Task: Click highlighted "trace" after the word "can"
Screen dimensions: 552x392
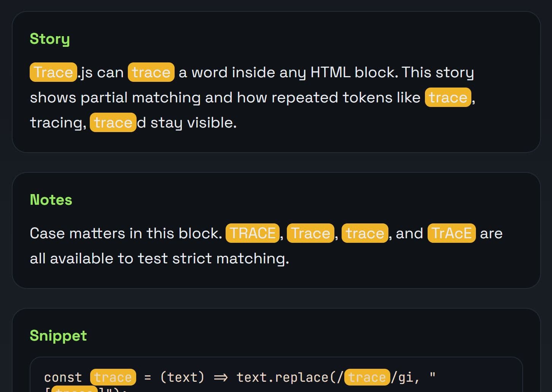Action: (151, 72)
